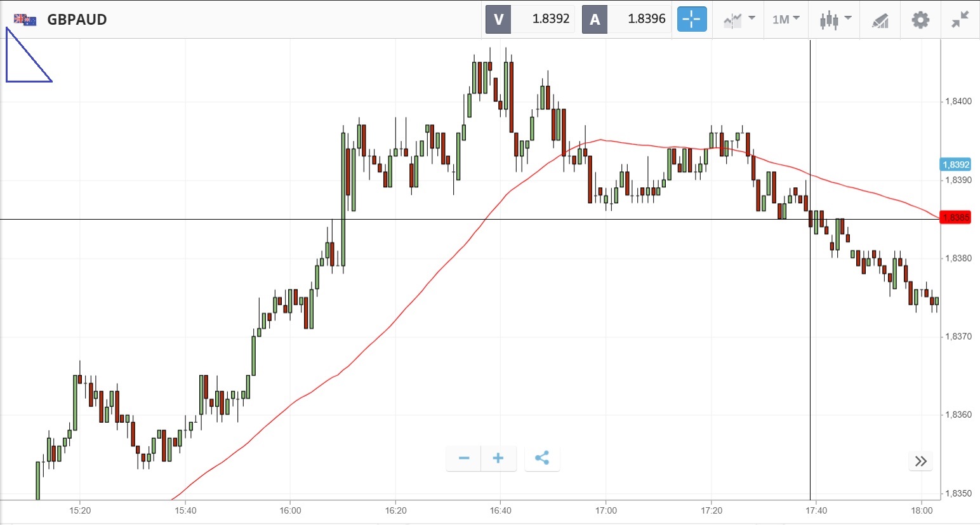The height and width of the screenshot is (525, 980).
Task: Click the GBPAUD symbol name
Action: click(77, 20)
